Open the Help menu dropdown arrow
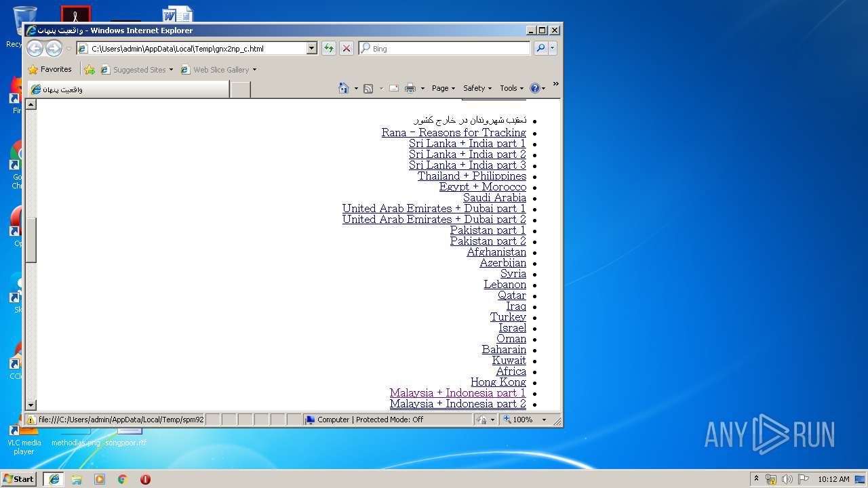This screenshot has width=868, height=488. pyautogui.click(x=543, y=89)
